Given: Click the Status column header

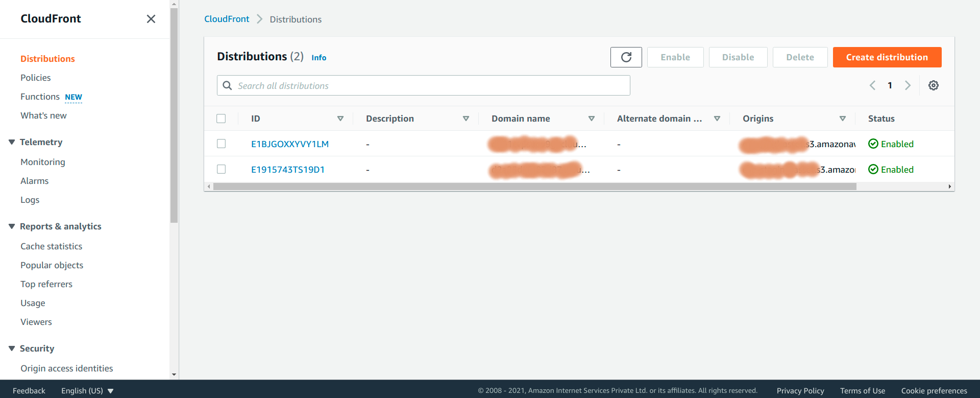Looking at the screenshot, I should [x=881, y=119].
